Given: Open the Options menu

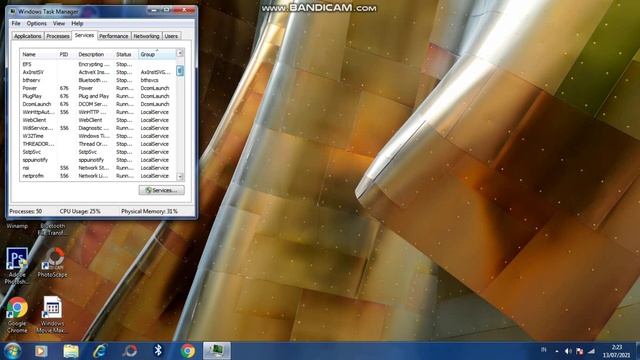Looking at the screenshot, I should (37, 24).
